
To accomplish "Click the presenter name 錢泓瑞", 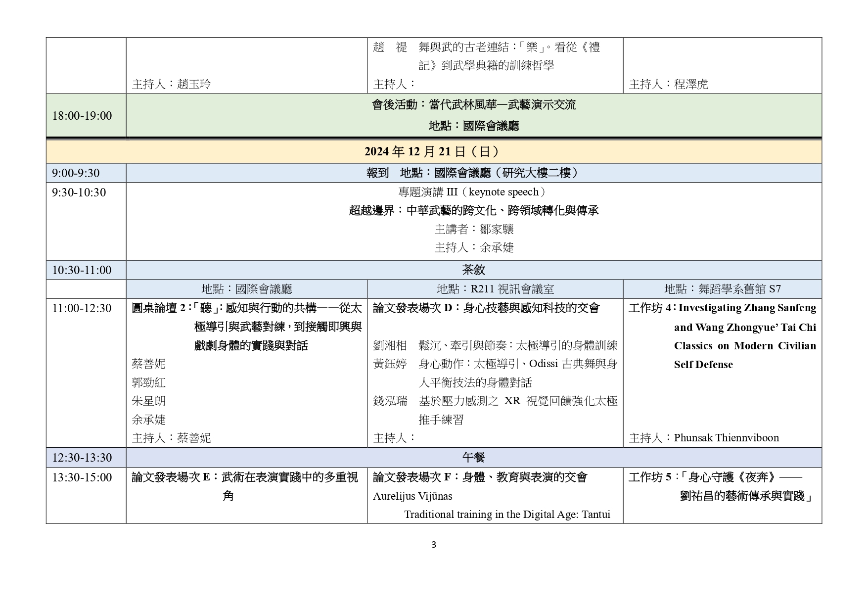I will click(390, 401).
